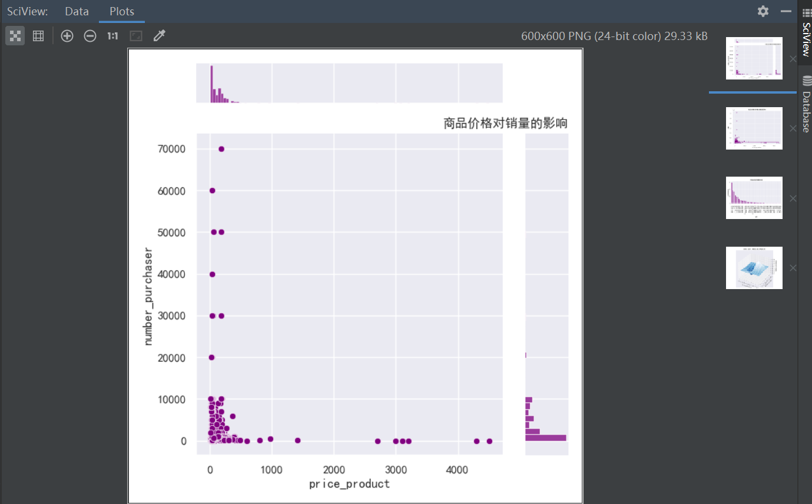Select the color picker eyedropper tool
This screenshot has width=812, height=504.
(159, 36)
